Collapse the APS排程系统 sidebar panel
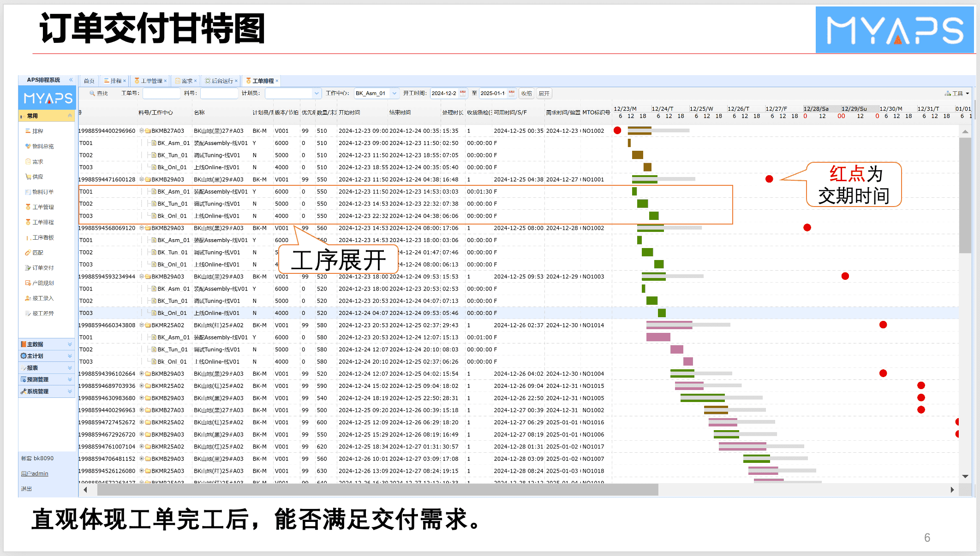This screenshot has height=556, width=980. [71, 80]
